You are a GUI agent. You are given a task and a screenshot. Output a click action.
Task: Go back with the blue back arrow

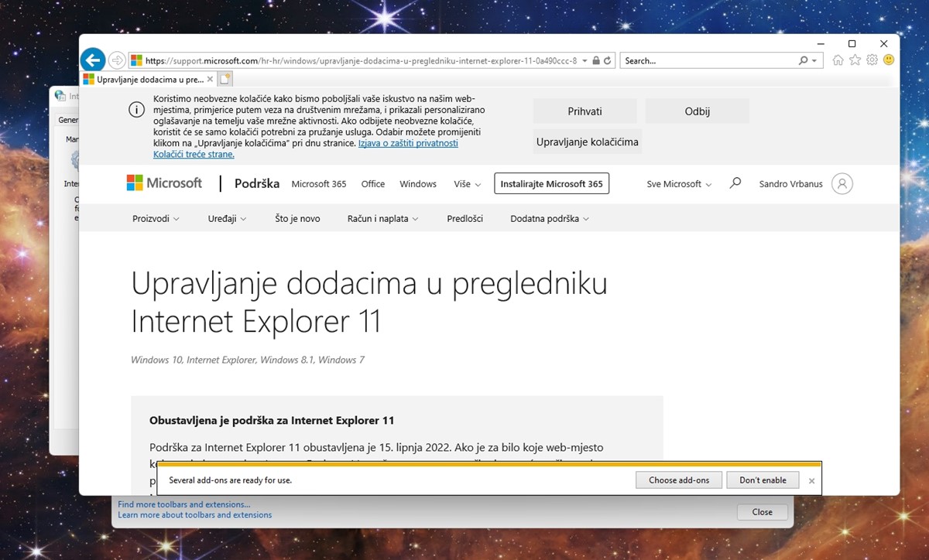(x=93, y=60)
